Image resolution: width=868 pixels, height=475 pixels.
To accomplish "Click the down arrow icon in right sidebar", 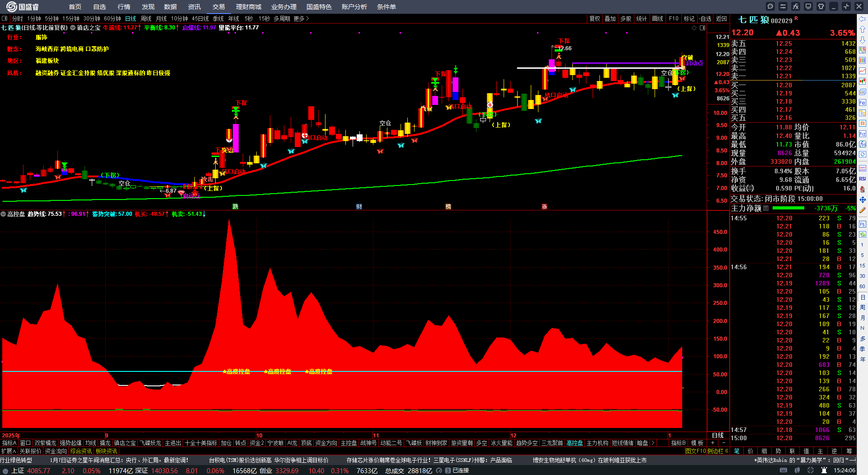I will [863, 40].
